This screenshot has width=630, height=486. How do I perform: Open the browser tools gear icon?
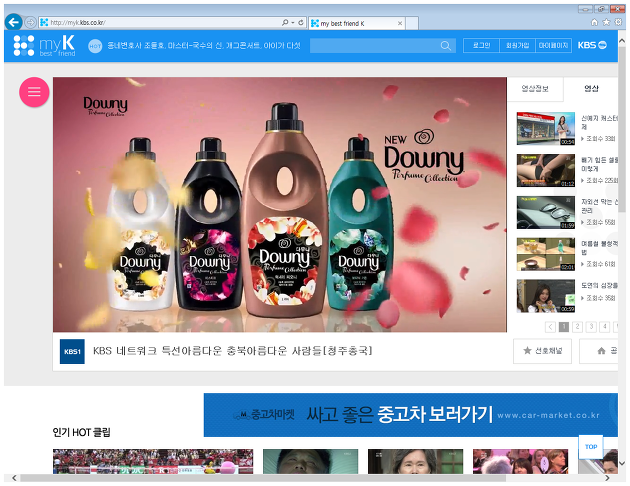tap(619, 22)
